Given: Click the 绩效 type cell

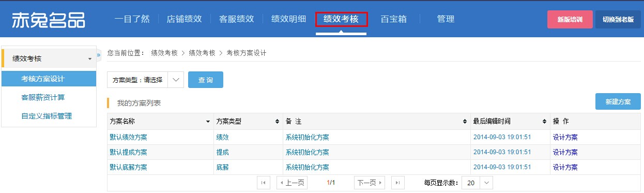Looking at the screenshot, I should coord(222,137).
